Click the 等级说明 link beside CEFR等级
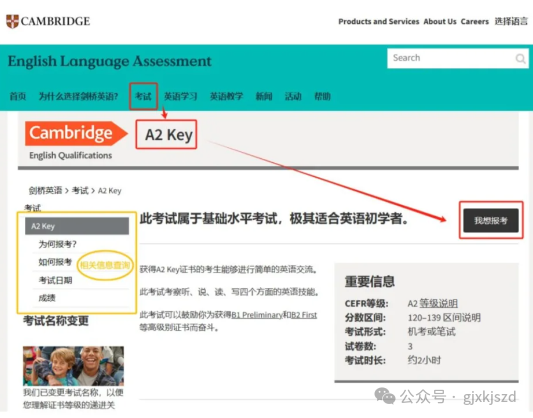Viewport: 533px width, 418px height. tap(439, 303)
